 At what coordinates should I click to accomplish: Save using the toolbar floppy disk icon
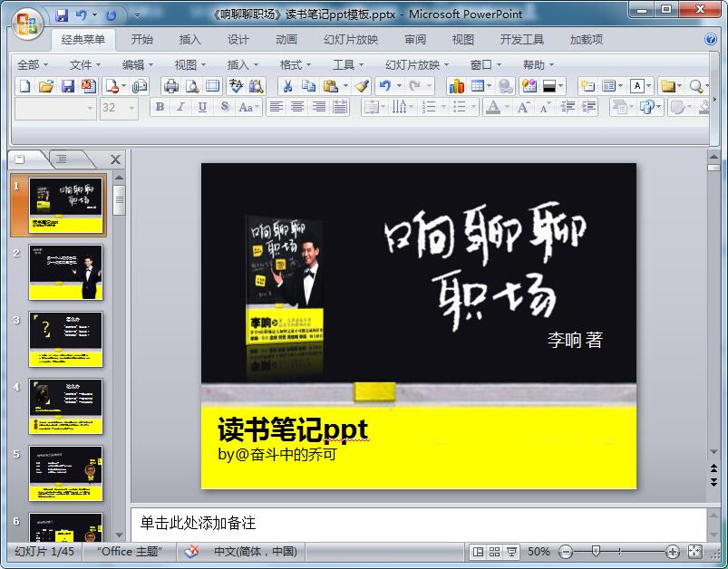68,86
